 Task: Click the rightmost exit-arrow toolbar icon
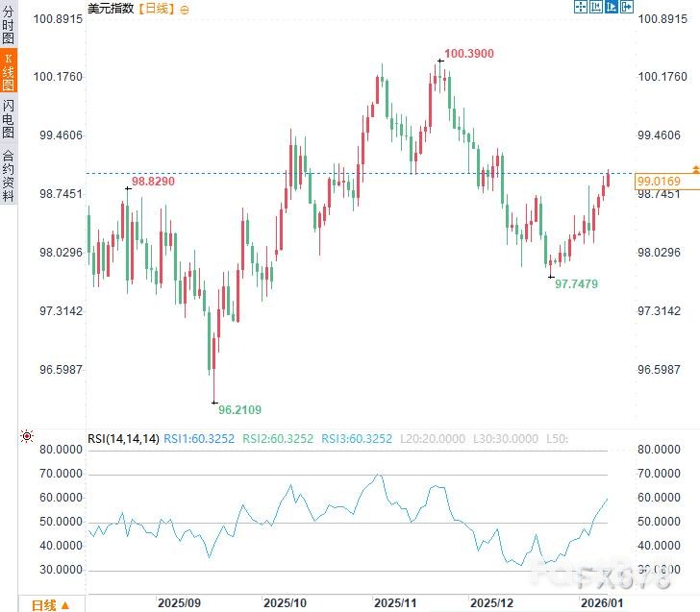pyautogui.click(x=627, y=7)
